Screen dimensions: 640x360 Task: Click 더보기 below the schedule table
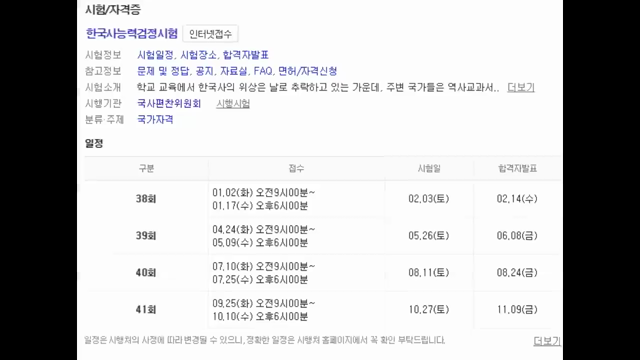(x=547, y=341)
